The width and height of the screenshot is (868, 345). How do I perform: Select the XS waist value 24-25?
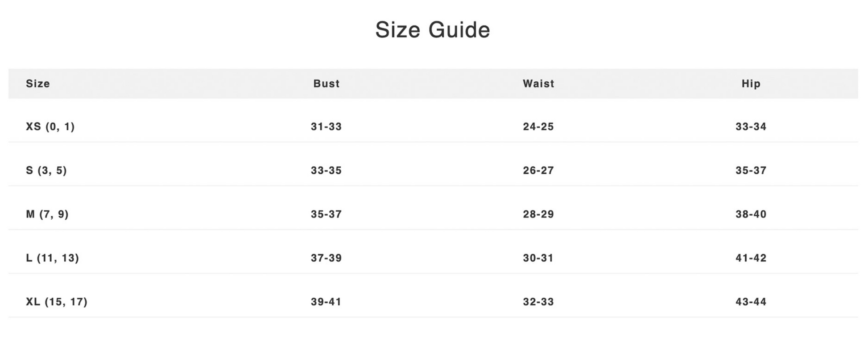pyautogui.click(x=538, y=127)
